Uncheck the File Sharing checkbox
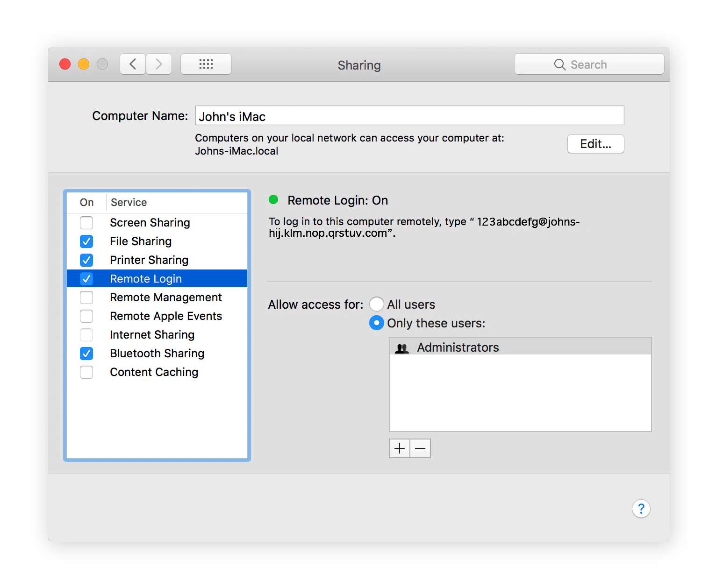The width and height of the screenshot is (716, 588). (x=86, y=241)
